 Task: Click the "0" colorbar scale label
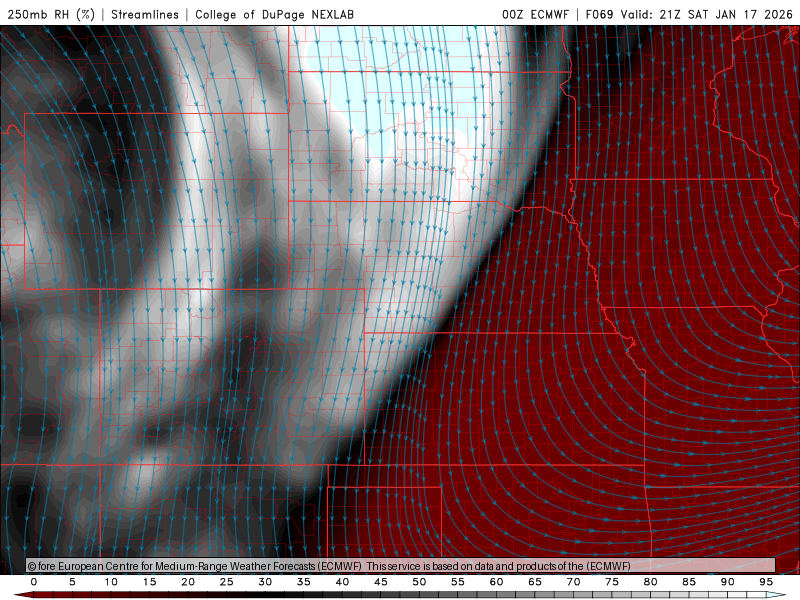tap(34, 582)
